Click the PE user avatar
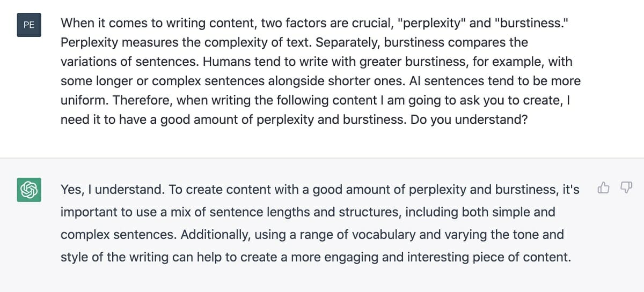 tap(29, 25)
